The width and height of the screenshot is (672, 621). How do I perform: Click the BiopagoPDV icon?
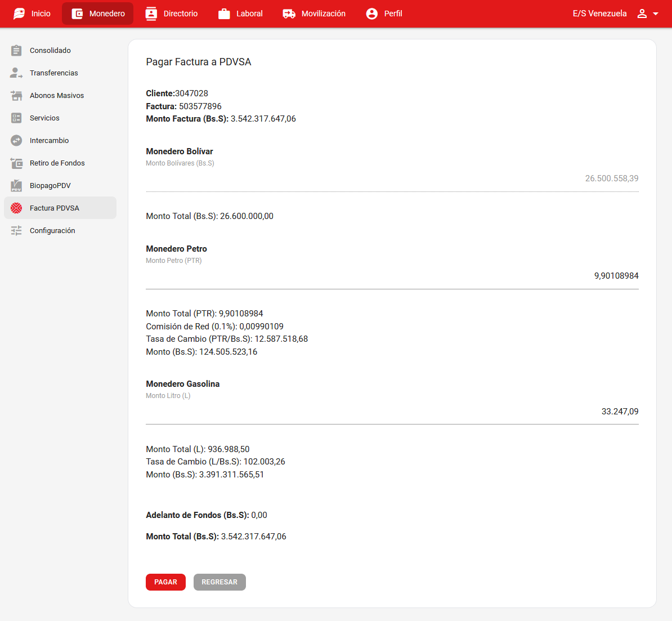click(x=16, y=186)
